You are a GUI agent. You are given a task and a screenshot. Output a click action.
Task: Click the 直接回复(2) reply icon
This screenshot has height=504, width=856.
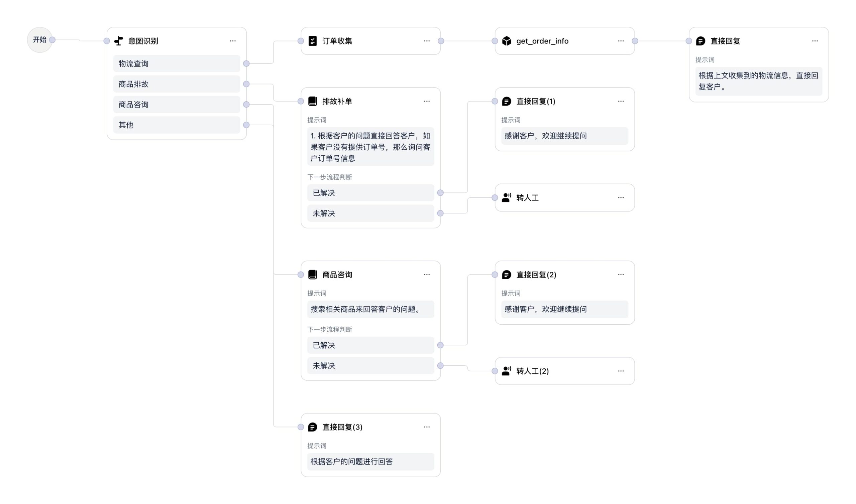pos(506,275)
